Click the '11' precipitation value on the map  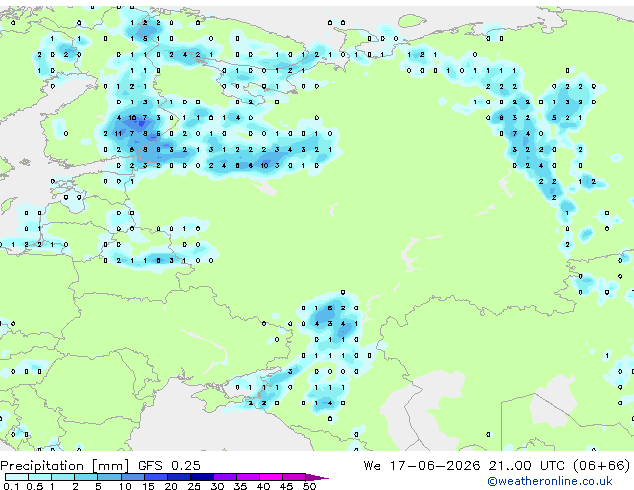pos(118,133)
